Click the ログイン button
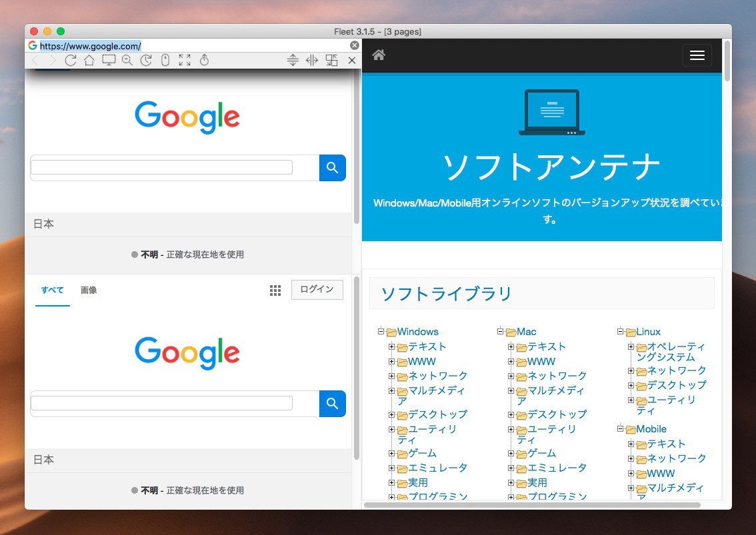This screenshot has height=535, width=756. coord(317,289)
